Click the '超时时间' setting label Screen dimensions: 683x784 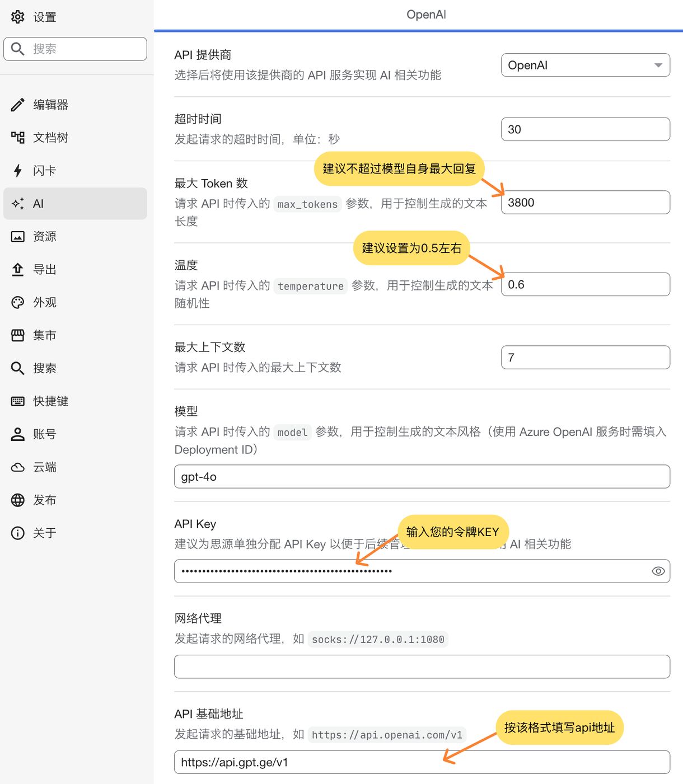coord(198,119)
